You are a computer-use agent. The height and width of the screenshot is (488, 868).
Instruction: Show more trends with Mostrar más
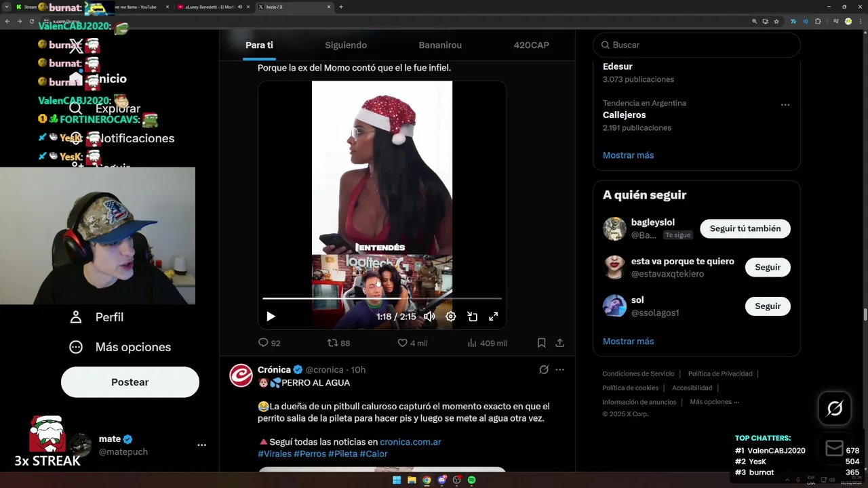[x=628, y=155]
